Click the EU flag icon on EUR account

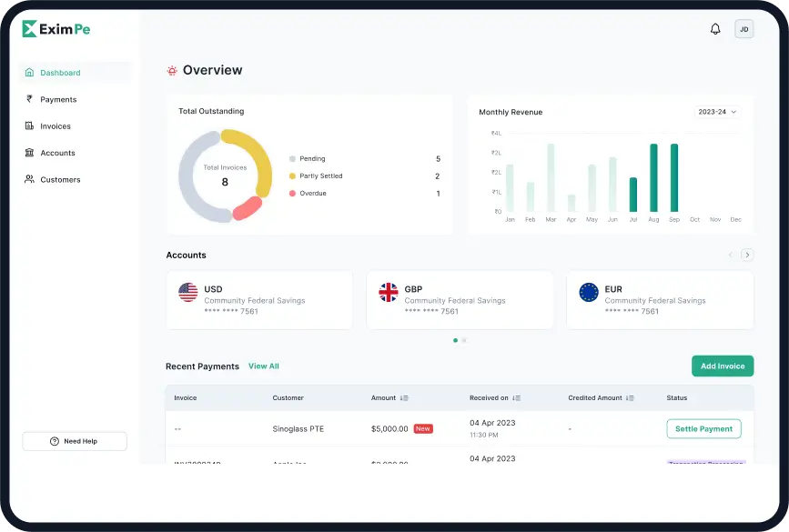pos(589,292)
